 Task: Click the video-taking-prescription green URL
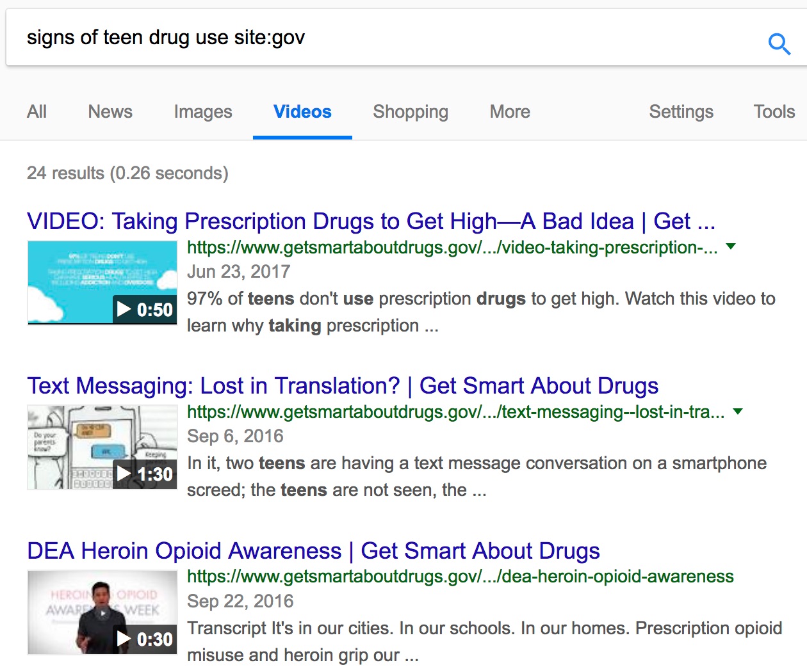[x=452, y=247]
